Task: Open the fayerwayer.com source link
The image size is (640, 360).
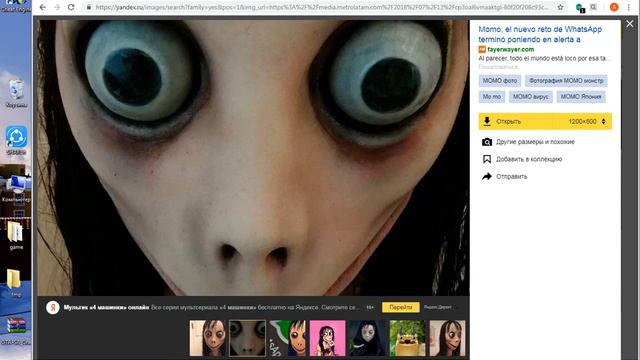Action: [x=511, y=49]
